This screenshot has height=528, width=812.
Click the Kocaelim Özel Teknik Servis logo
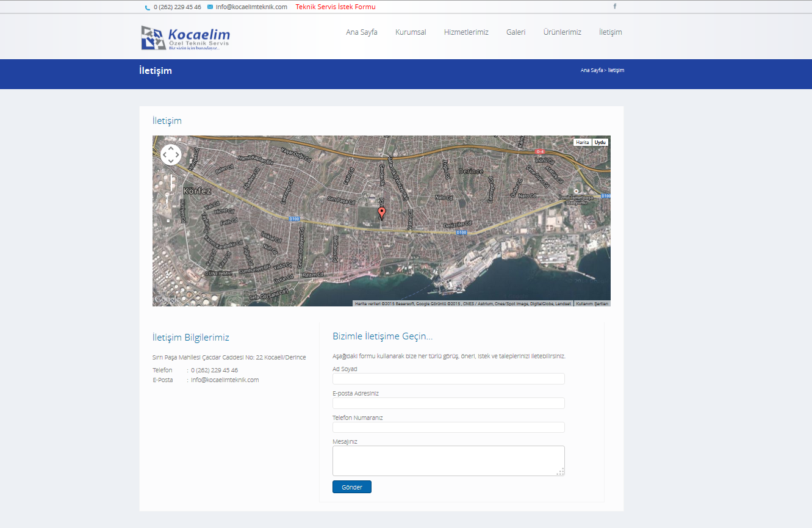185,38
